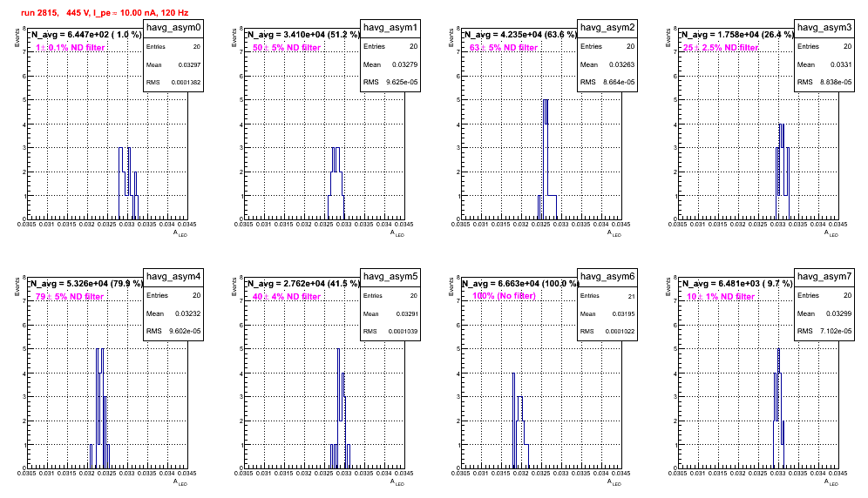The image size is (868, 498).
Task: Click the Mean 0.03279 stat row
Action: tap(390, 64)
